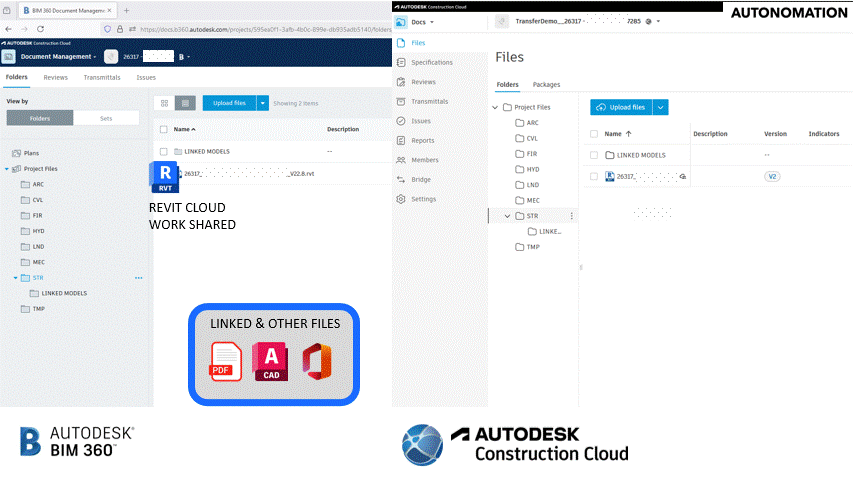Viewport: 853px width, 480px height.
Task: Switch to list view in BIM 360
Action: tap(185, 103)
